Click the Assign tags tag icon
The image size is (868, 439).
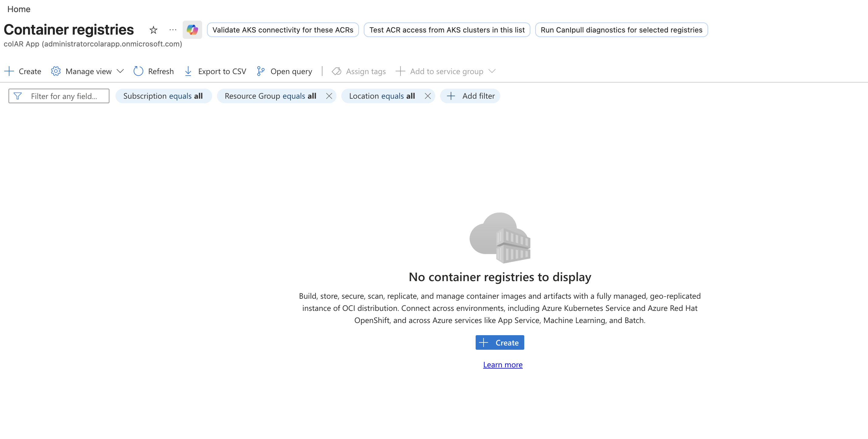click(x=336, y=71)
